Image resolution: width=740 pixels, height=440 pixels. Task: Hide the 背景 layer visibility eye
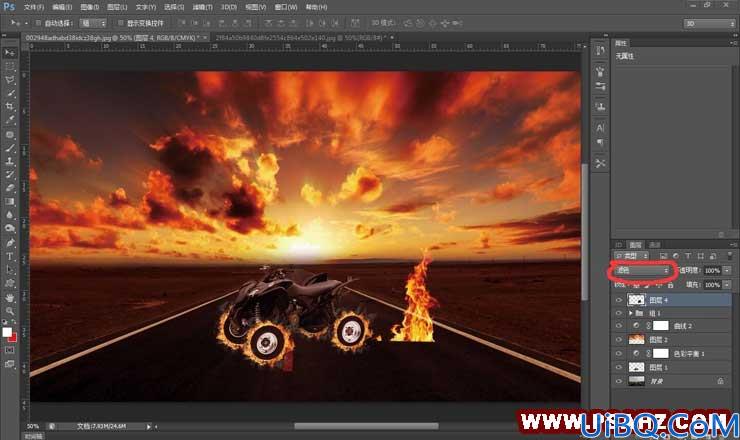619,381
